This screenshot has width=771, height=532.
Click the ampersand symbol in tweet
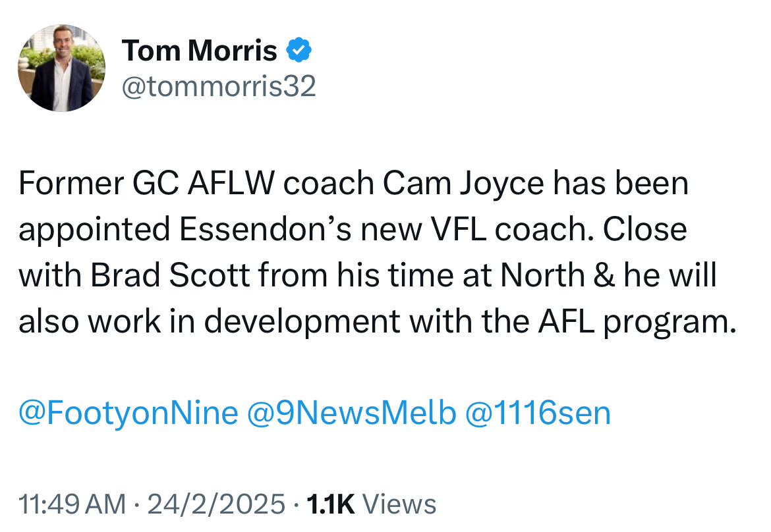coord(604,275)
